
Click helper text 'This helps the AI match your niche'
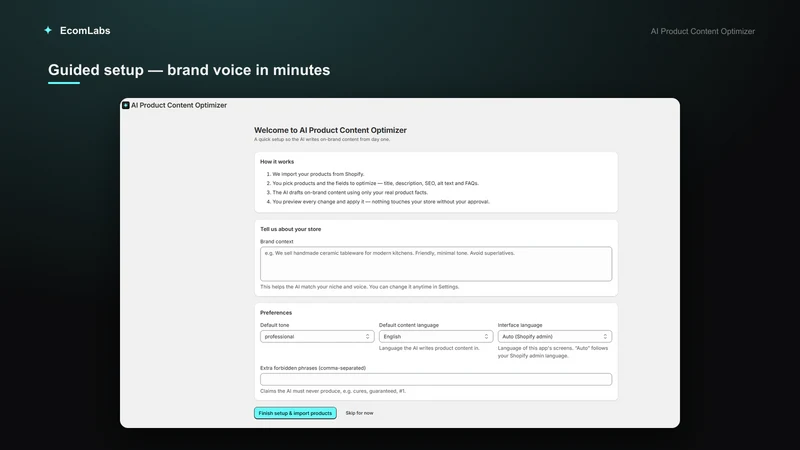[x=360, y=287]
